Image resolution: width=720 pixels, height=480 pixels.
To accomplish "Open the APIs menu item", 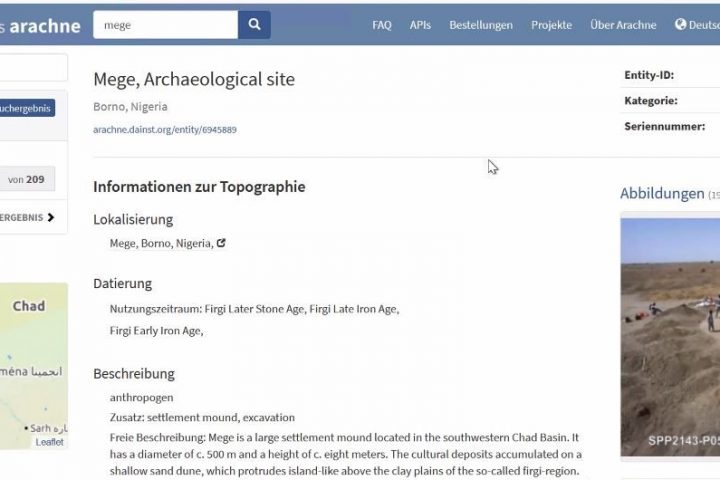I will click(x=420, y=25).
